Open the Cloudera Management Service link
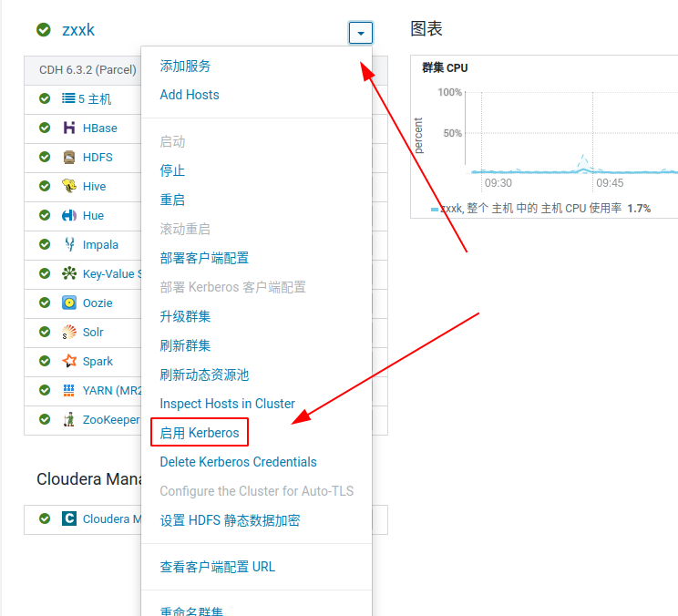The height and width of the screenshot is (616, 678). pyautogui.click(x=112, y=518)
